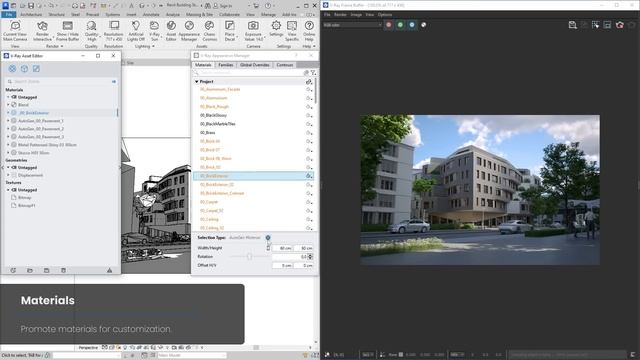The width and height of the screenshot is (640, 360).
Task: Switch to the Collaborate ribbon tab
Action: [229, 14]
